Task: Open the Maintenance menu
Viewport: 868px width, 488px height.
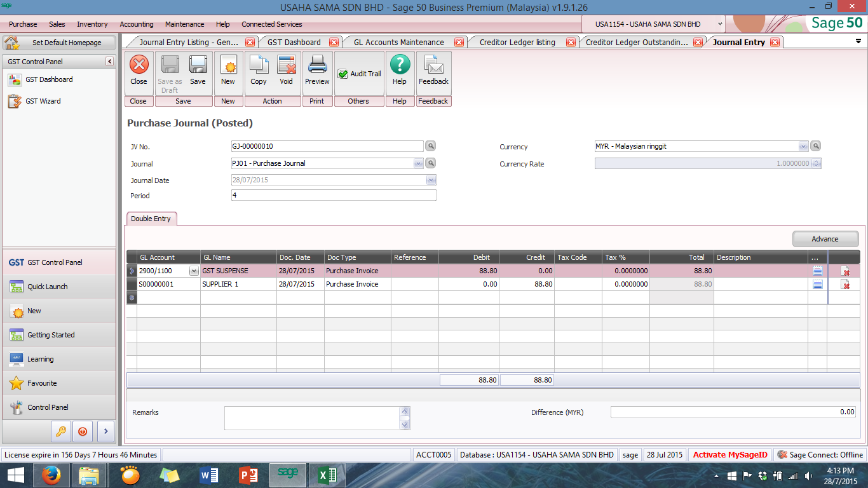Action: coord(185,24)
